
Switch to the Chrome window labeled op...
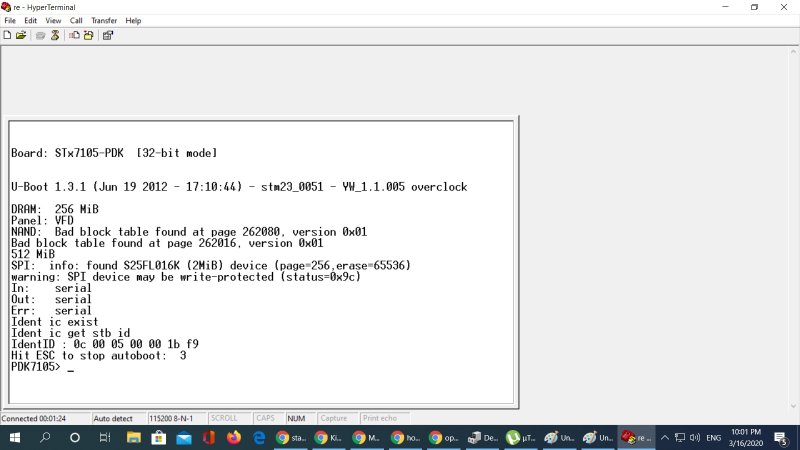pos(444,438)
